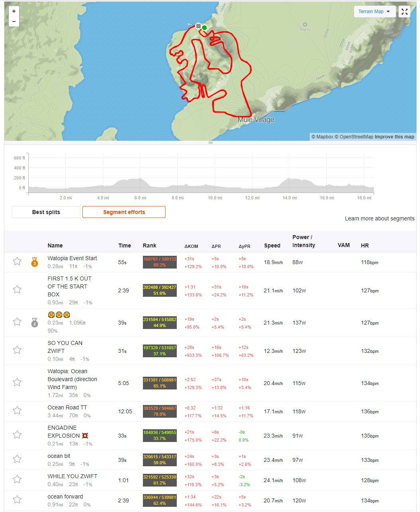The width and height of the screenshot is (420, 512).
Task: Star the WHILE YOU ZWIFT segment
Action: coord(17,479)
